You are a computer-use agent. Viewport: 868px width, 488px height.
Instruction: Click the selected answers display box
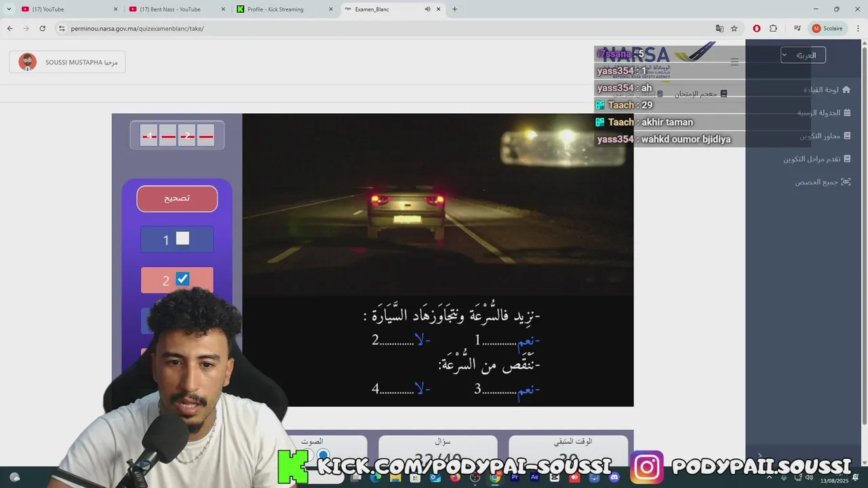177,136
